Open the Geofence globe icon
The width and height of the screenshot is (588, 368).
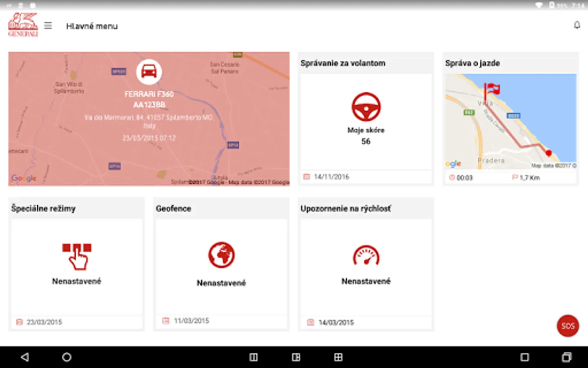(221, 255)
